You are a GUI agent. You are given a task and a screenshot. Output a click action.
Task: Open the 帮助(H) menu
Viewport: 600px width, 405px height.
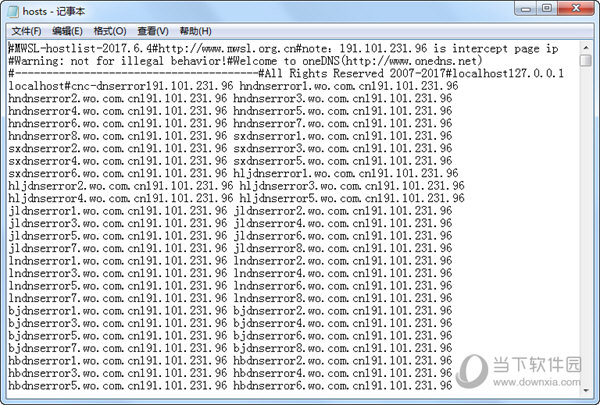(196, 31)
